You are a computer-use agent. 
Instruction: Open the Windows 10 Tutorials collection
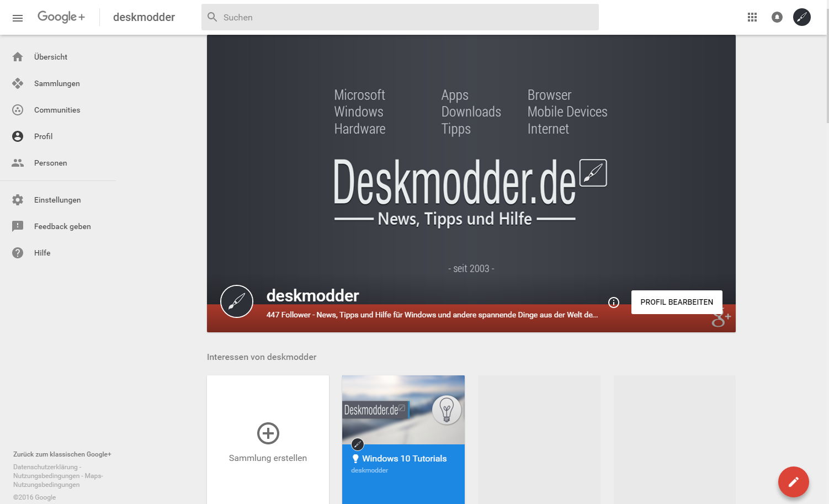(x=403, y=458)
